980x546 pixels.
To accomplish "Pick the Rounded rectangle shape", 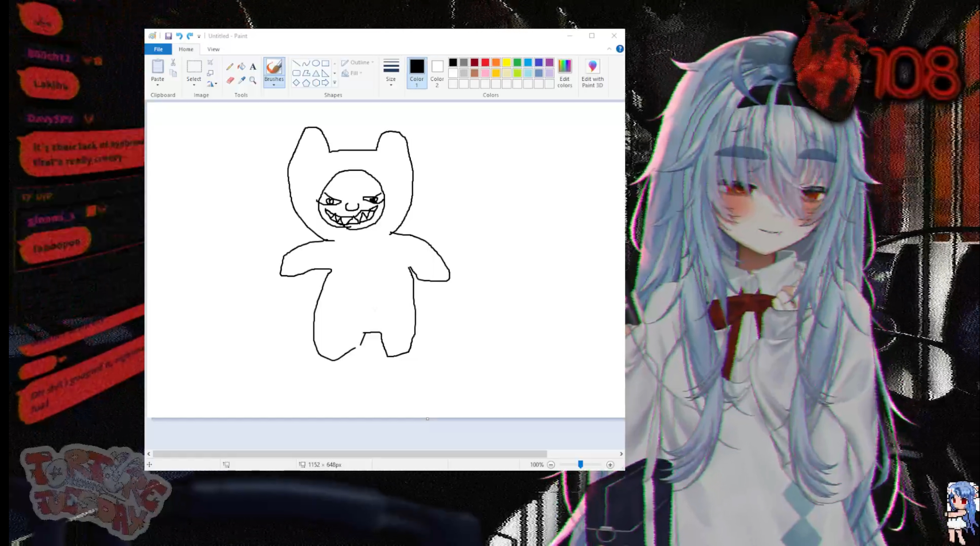I will [x=296, y=73].
